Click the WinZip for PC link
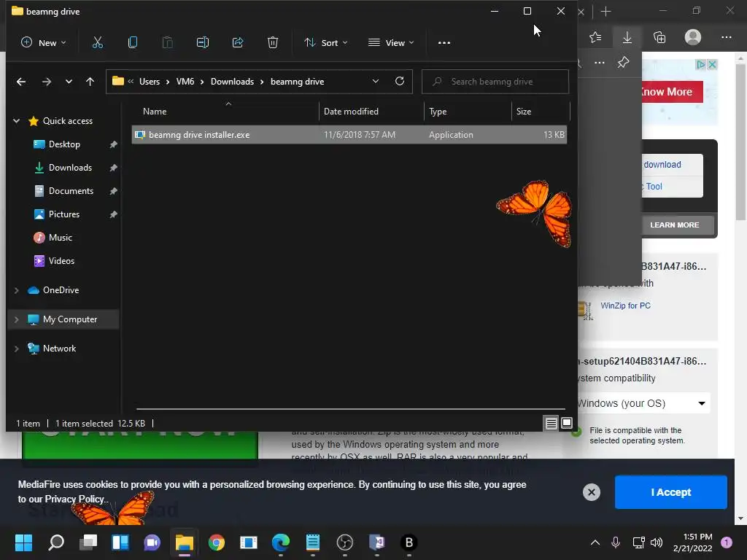 (x=625, y=306)
